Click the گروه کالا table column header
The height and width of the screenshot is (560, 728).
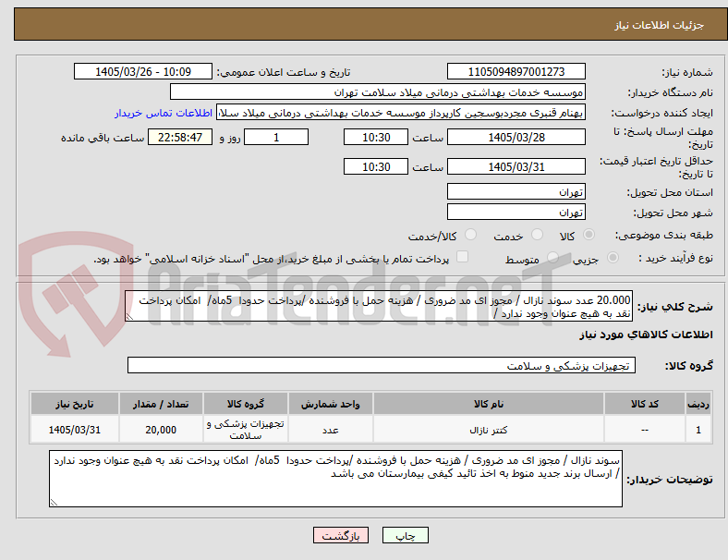tap(246, 404)
